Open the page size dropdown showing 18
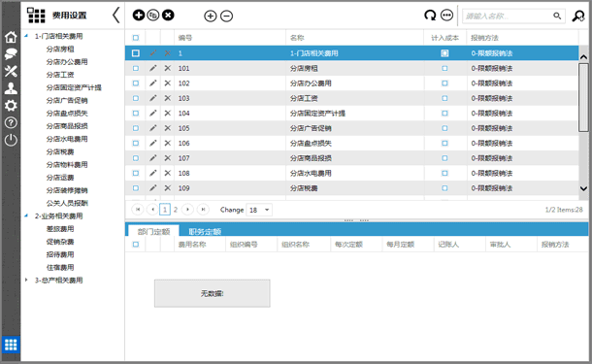Image resolution: width=592 pixels, height=364 pixels. (259, 210)
